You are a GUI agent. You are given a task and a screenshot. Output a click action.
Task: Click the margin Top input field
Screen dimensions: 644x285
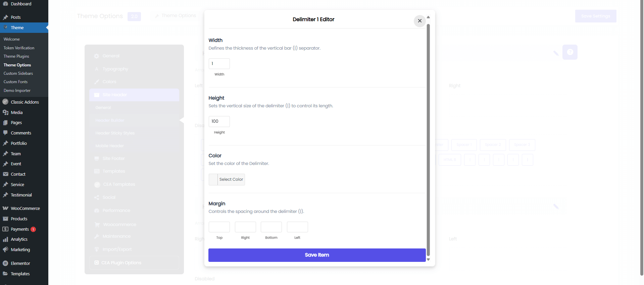(x=219, y=227)
